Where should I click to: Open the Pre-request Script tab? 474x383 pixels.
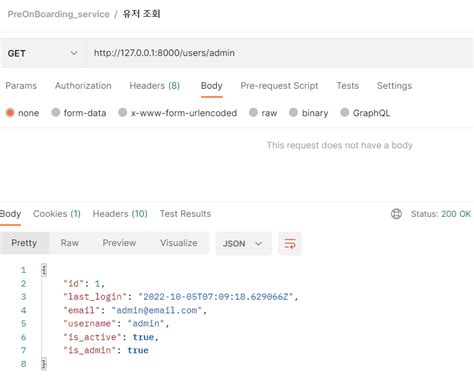tap(279, 86)
